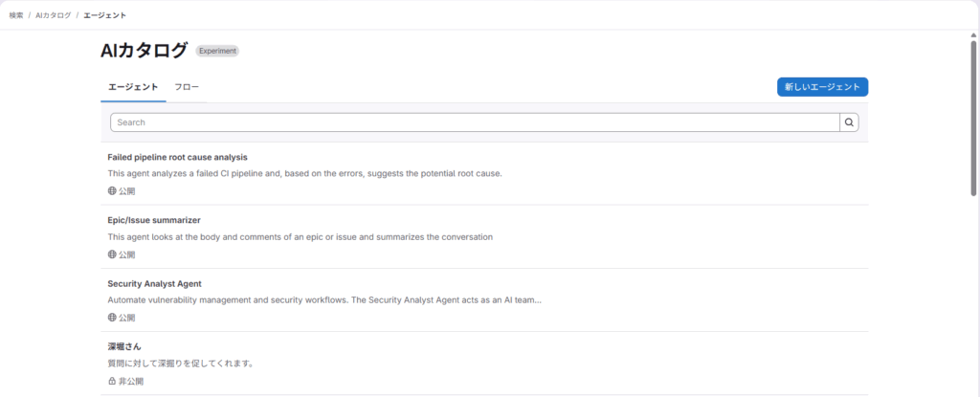Select the エージェント tab
Viewport: 980px width, 397px height.
[133, 87]
